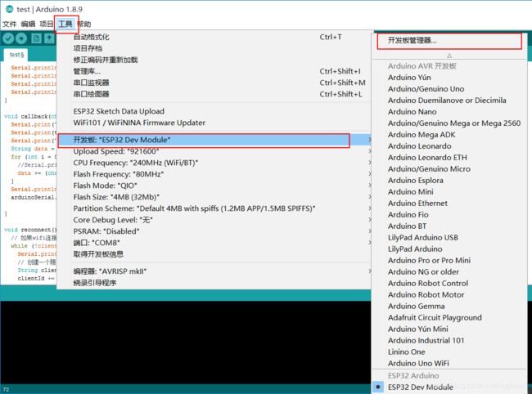532x394 pixels.
Task: Open the 文件 menu in menu bar
Action: (x=9, y=25)
